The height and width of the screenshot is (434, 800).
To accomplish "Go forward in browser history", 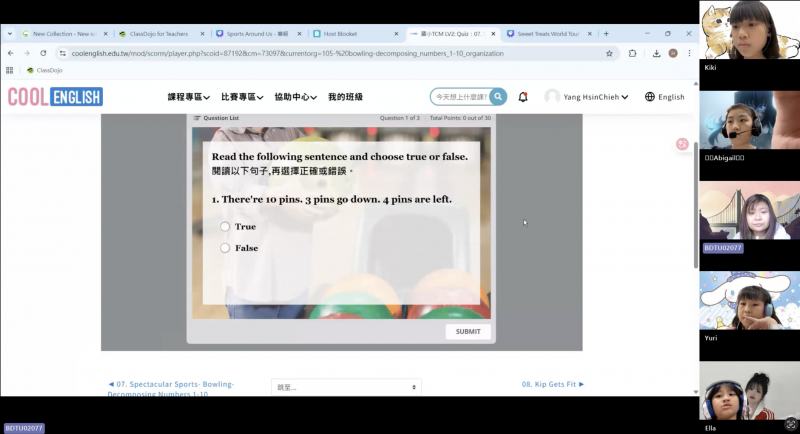I will pyautogui.click(x=27, y=53).
